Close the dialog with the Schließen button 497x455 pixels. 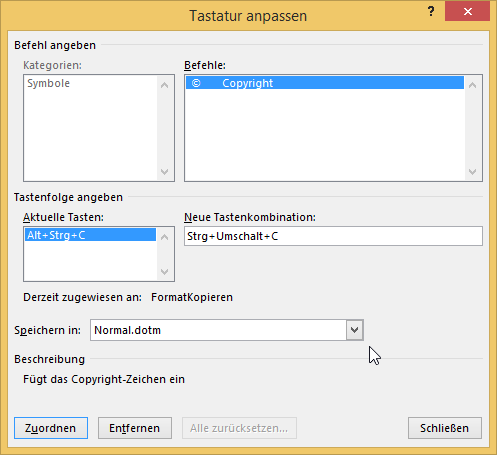[445, 428]
